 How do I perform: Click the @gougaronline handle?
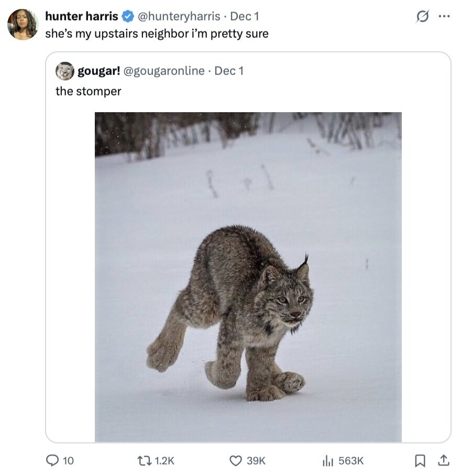click(164, 71)
